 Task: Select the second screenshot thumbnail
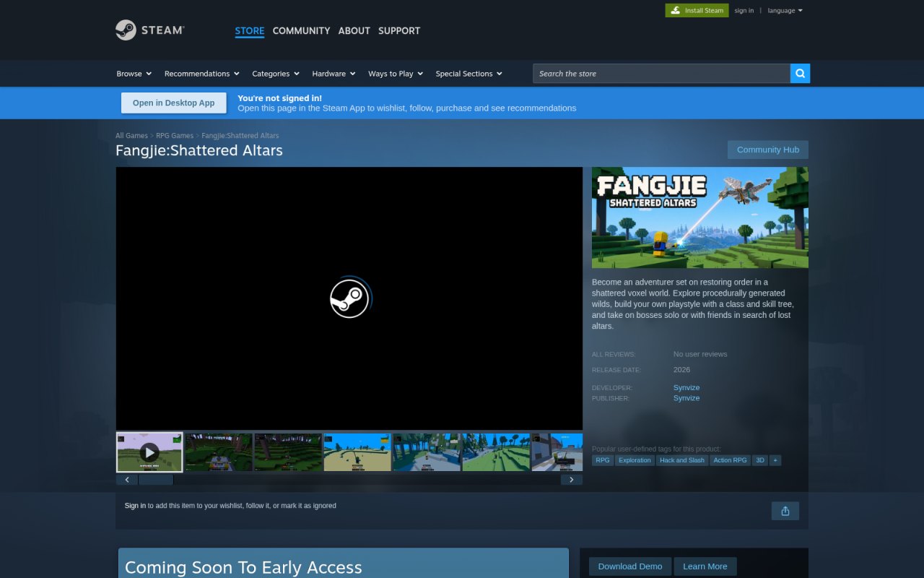pyautogui.click(x=219, y=452)
